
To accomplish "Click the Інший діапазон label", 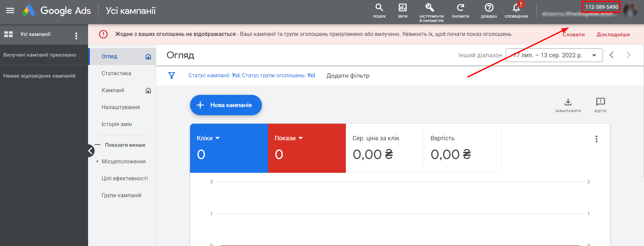I will (x=480, y=55).
